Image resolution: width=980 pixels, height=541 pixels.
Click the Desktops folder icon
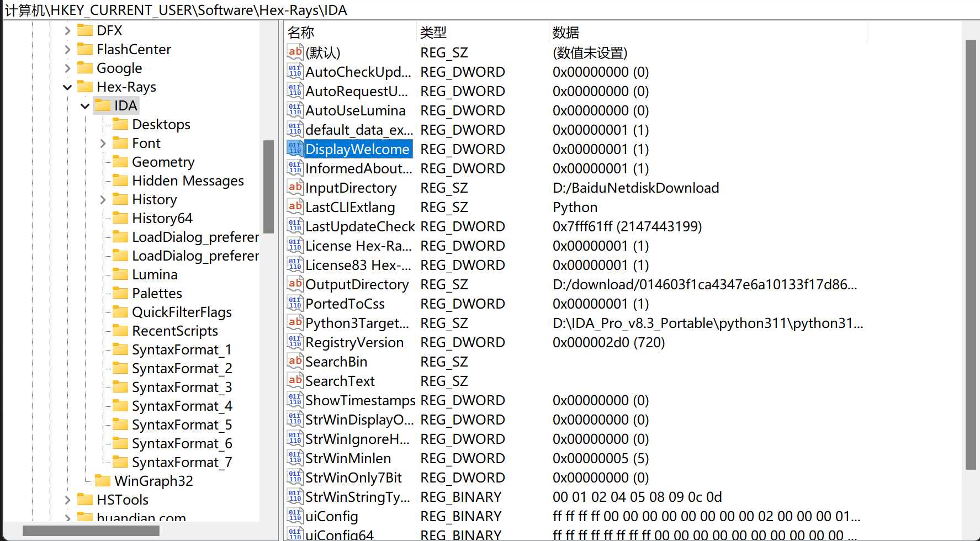[120, 124]
